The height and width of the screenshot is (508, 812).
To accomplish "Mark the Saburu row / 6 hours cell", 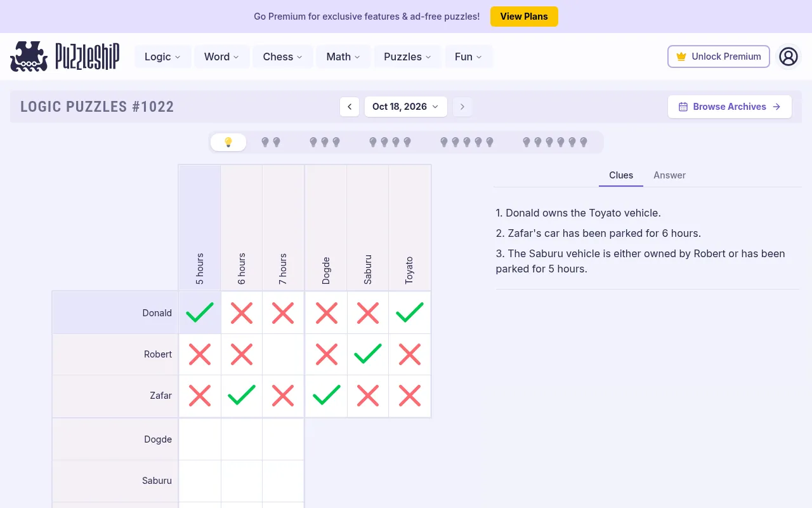I will (242, 481).
